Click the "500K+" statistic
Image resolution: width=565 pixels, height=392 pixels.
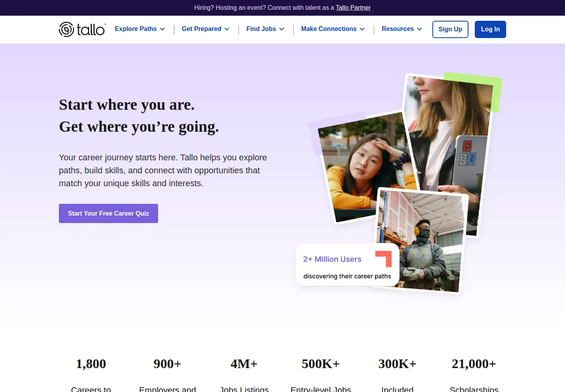321,364
